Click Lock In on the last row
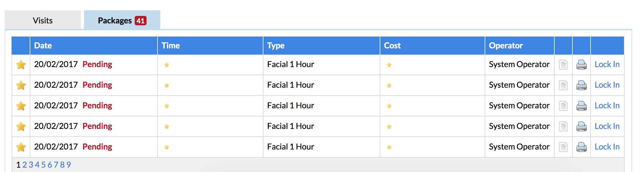Screen dimensions: 644x172 pos(607,147)
